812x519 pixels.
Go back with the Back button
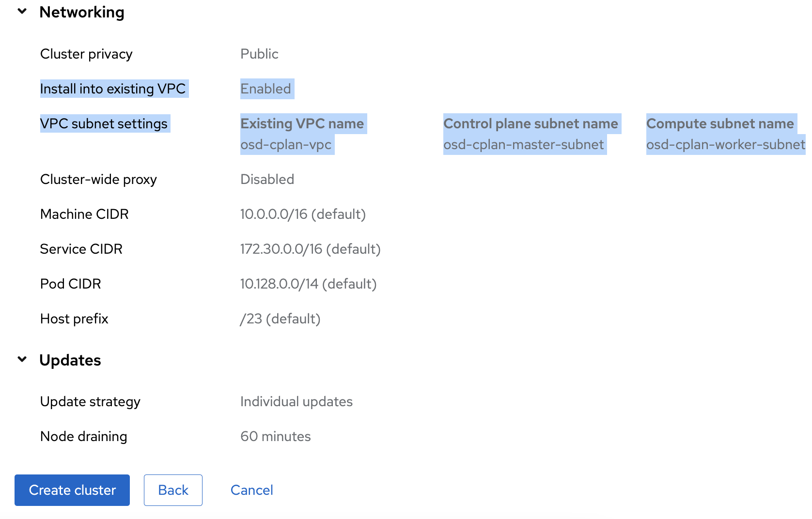(x=173, y=490)
